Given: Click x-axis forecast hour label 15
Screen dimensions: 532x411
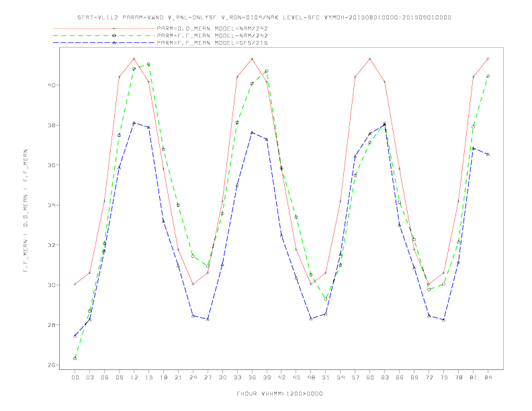Looking at the screenshot, I should tap(148, 377).
